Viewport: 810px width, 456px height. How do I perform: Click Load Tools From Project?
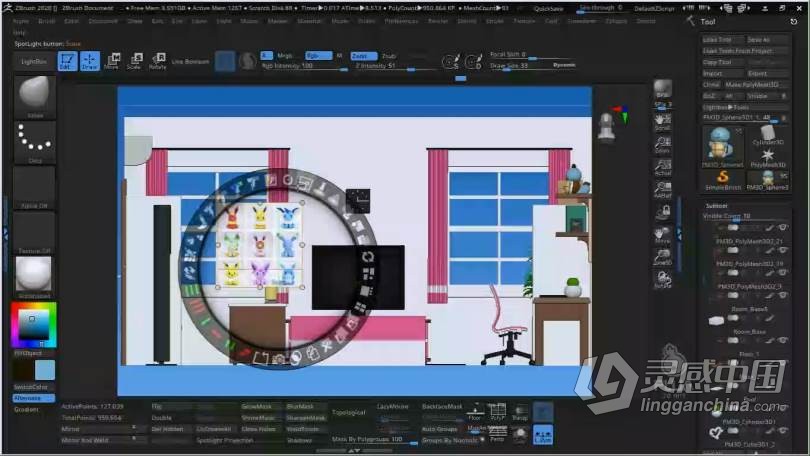pos(745,51)
